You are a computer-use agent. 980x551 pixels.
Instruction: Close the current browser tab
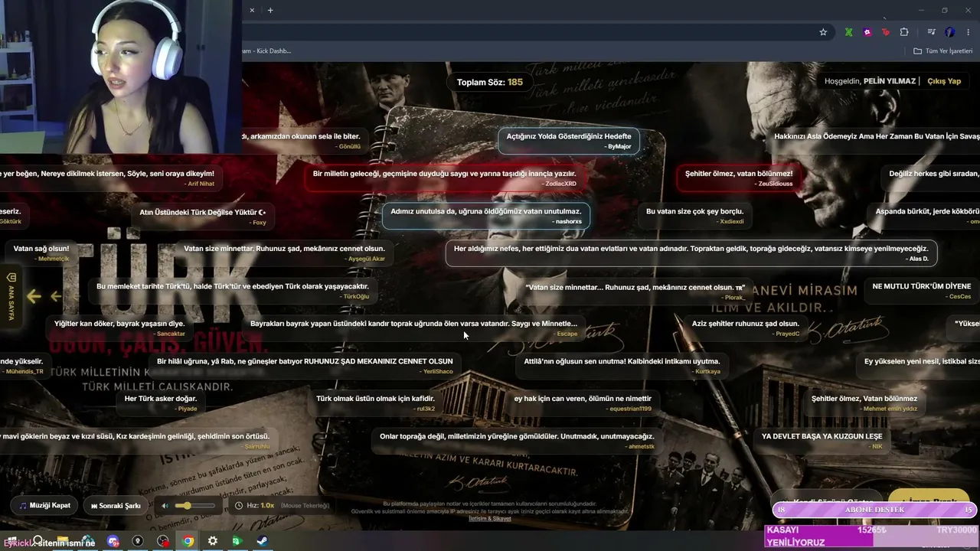pos(252,10)
